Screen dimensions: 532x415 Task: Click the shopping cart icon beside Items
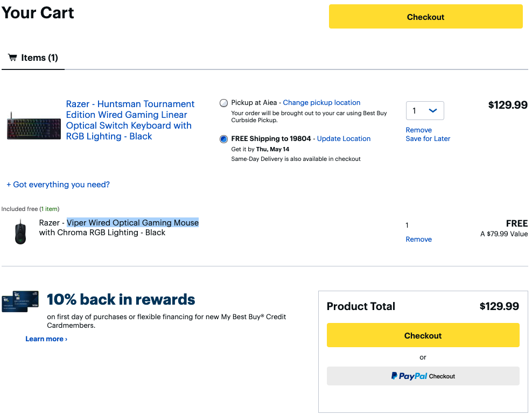pos(12,58)
